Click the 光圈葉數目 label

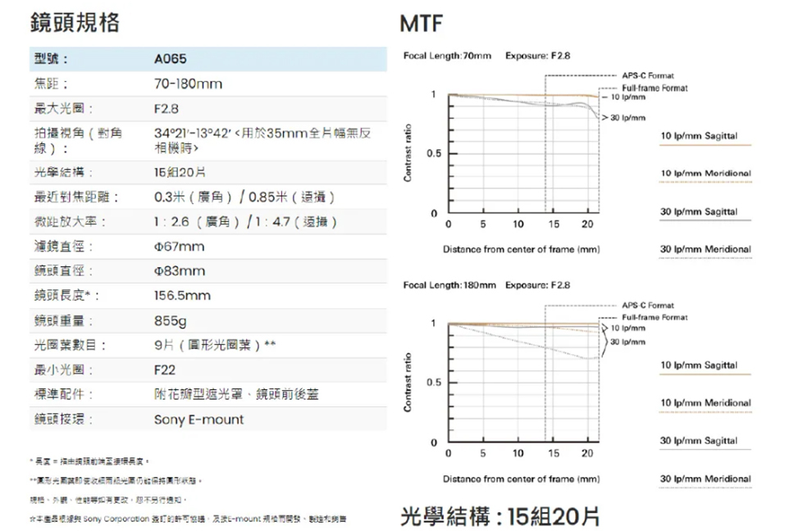point(70,345)
